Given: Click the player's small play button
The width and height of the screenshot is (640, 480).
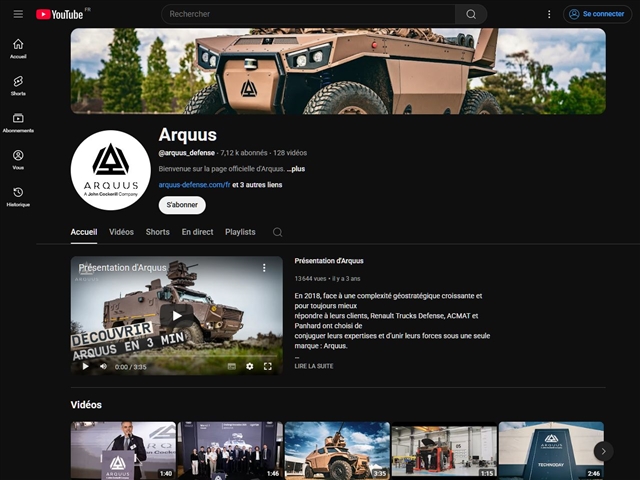Looking at the screenshot, I should coord(85,367).
